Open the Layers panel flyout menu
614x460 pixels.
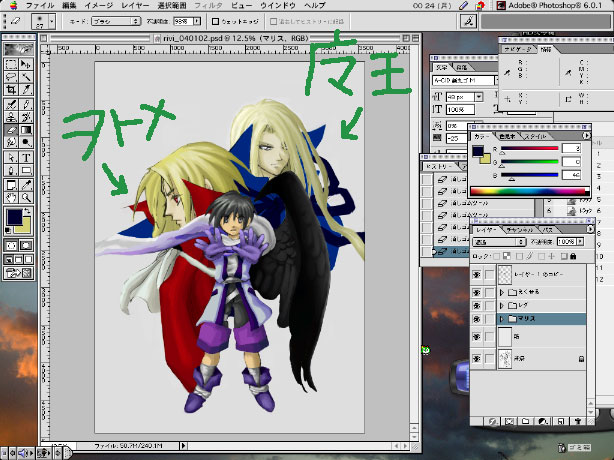tap(591, 229)
